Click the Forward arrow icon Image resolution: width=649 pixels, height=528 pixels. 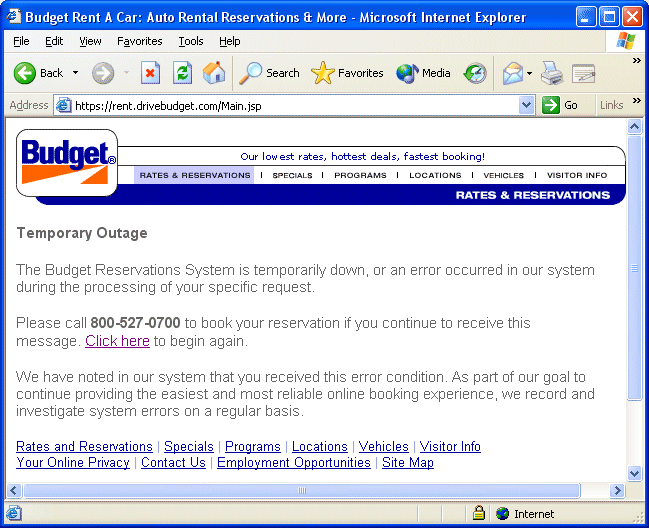pyautogui.click(x=103, y=73)
